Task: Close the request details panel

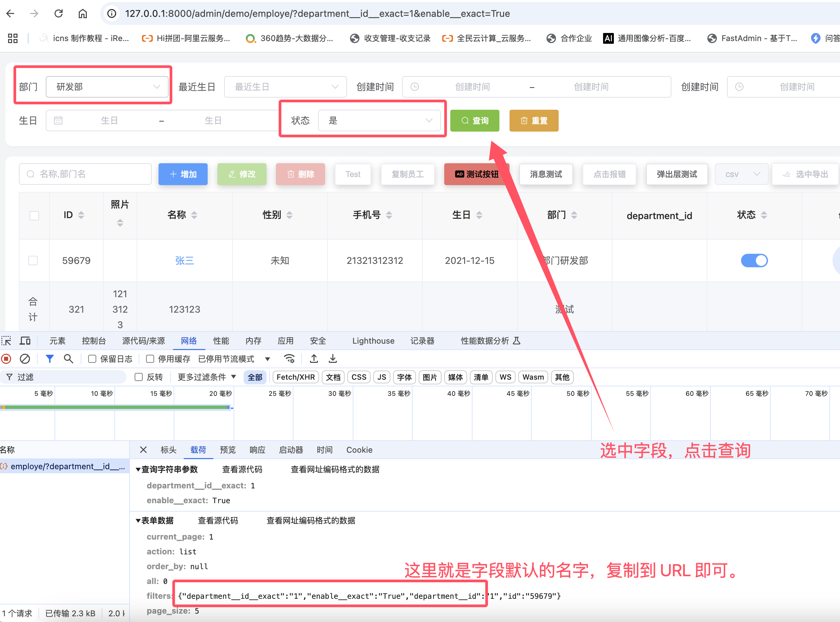Action: click(143, 450)
